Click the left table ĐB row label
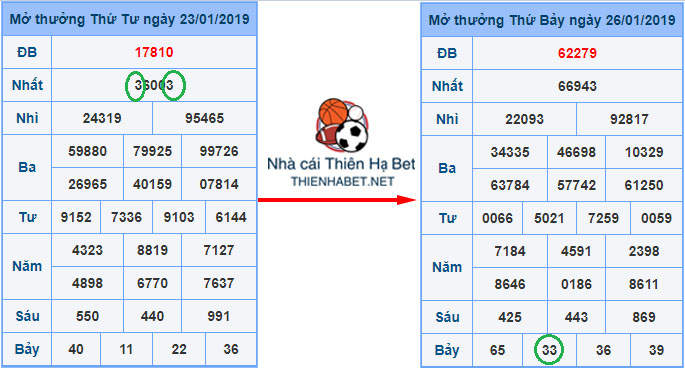 click(x=27, y=52)
